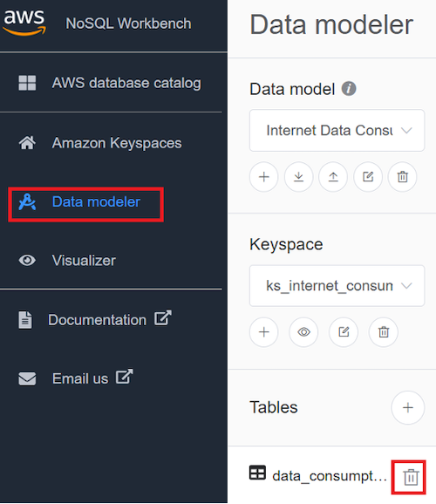Go to Amazon Keyspaces page
The width and height of the screenshot is (436, 504).
click(x=100, y=143)
